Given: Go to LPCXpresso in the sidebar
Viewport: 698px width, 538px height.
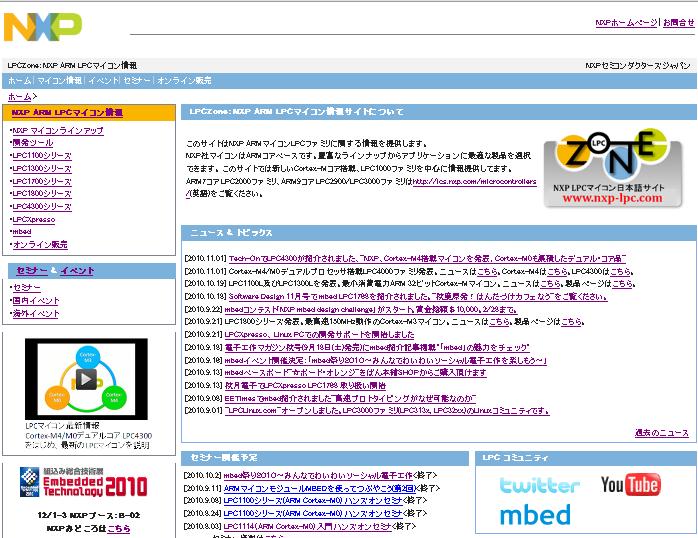Looking at the screenshot, I should tap(34, 219).
